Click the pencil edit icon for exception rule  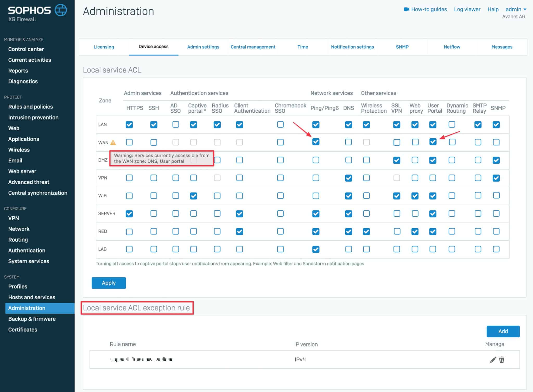[493, 359]
